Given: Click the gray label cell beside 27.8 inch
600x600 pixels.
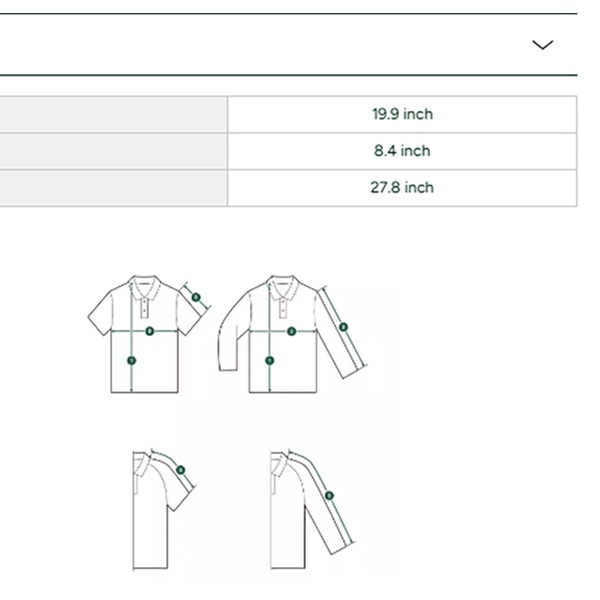Looking at the screenshot, I should tap(113, 188).
